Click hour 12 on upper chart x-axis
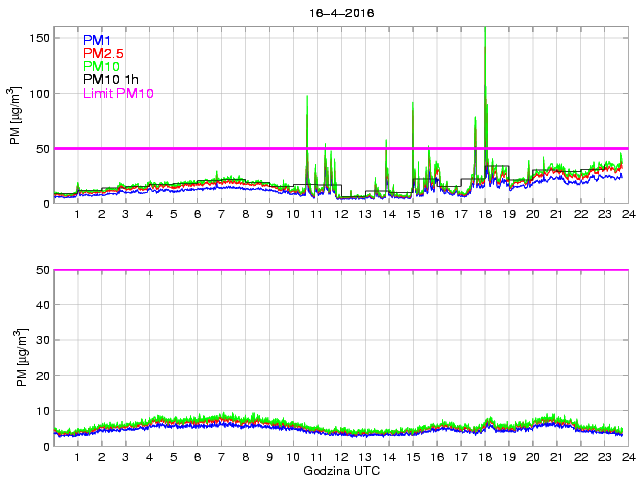 [x=341, y=215]
